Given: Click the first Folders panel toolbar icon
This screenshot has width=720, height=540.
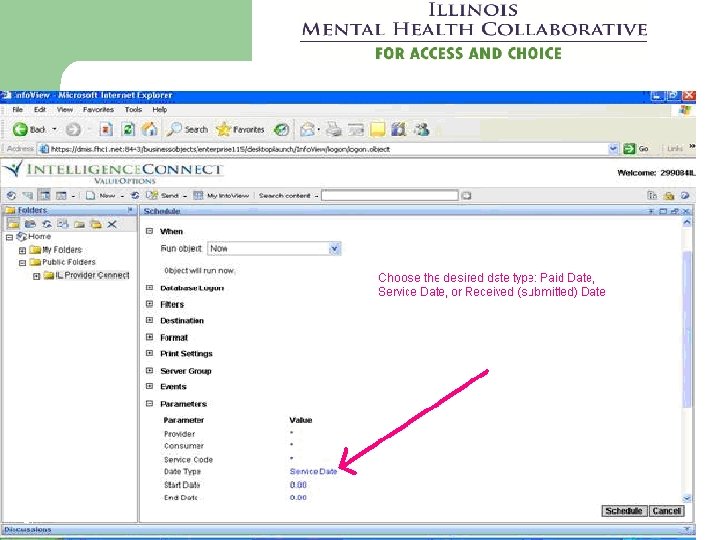Looking at the screenshot, I should click(x=14, y=224).
